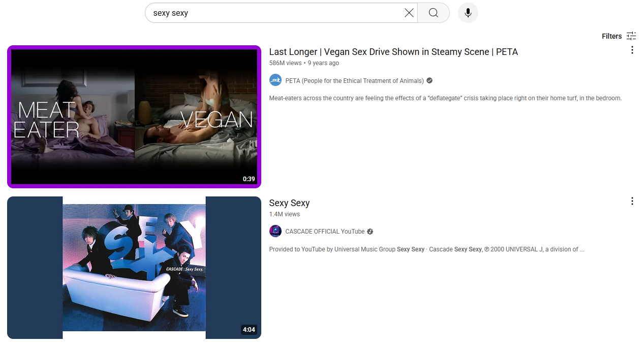Open the Filters options

619,36
